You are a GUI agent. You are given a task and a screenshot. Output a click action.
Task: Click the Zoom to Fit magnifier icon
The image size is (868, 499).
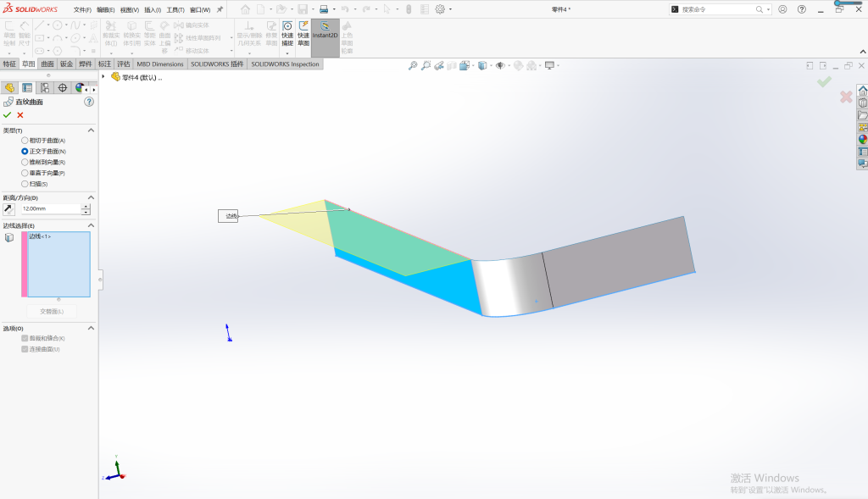pyautogui.click(x=413, y=66)
